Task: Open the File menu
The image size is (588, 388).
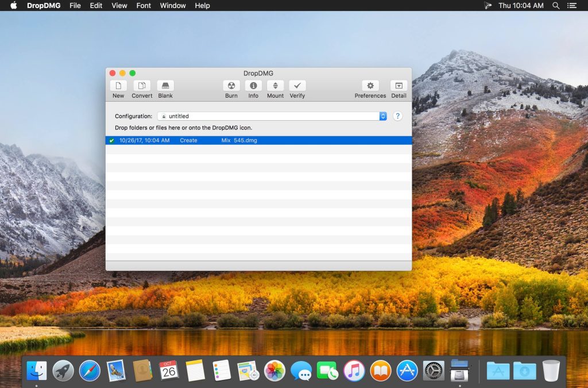Action: [75, 6]
